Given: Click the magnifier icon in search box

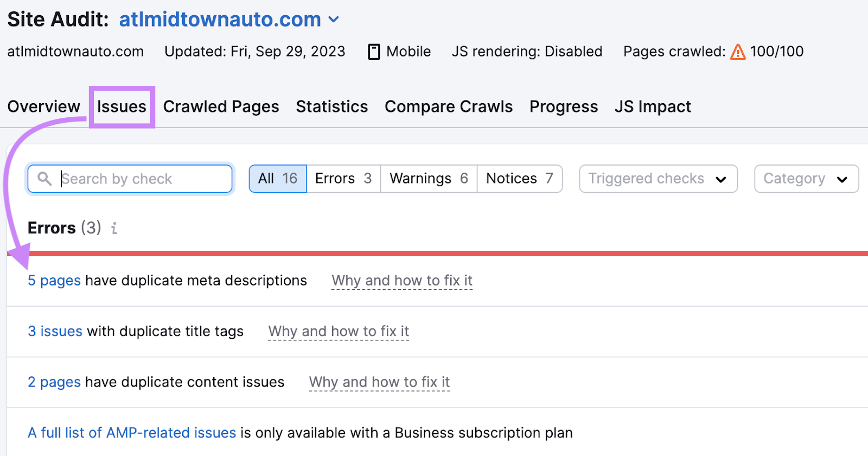Looking at the screenshot, I should click(44, 179).
